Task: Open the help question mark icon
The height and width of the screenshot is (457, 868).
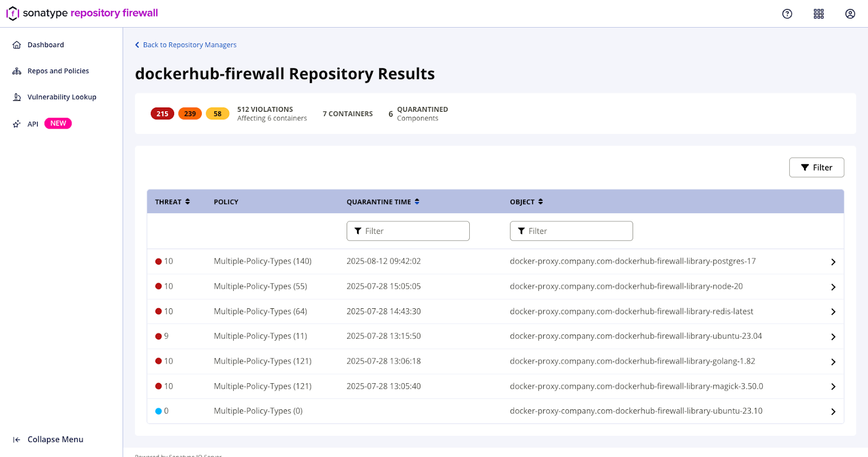Action: coord(787,14)
